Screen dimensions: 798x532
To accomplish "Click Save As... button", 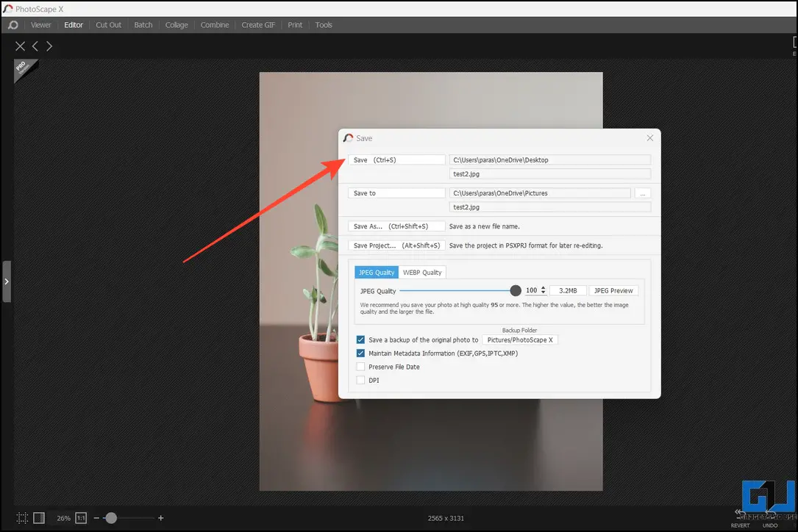I will click(x=397, y=226).
